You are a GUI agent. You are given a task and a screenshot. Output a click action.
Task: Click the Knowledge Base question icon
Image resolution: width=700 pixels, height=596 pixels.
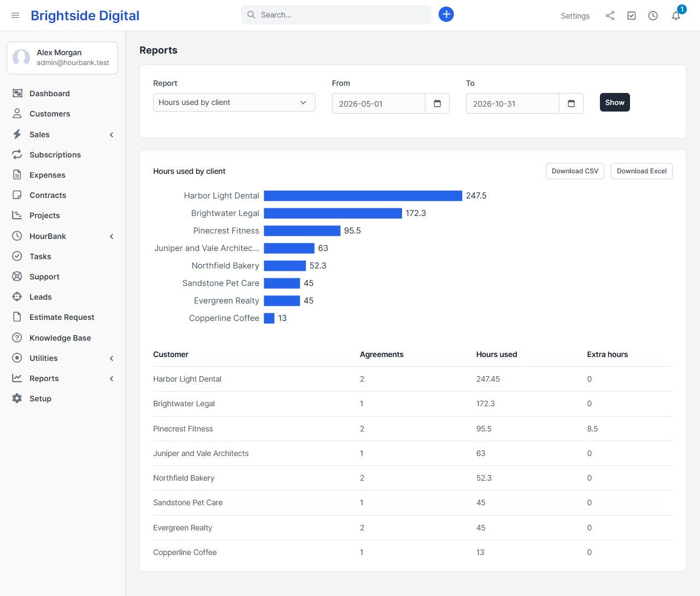(x=17, y=338)
